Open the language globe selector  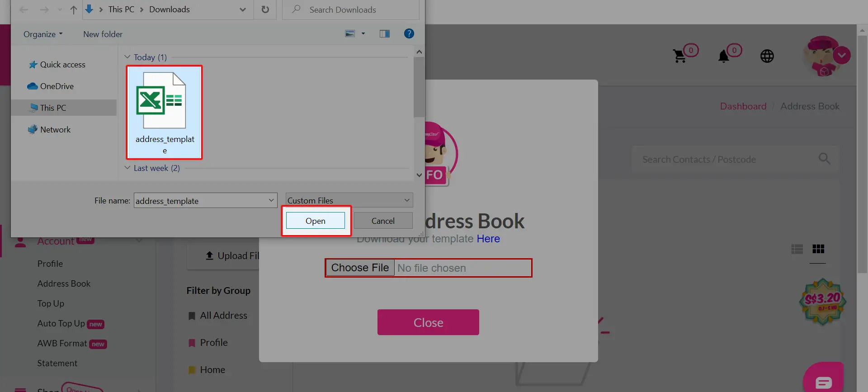pyautogui.click(x=767, y=56)
